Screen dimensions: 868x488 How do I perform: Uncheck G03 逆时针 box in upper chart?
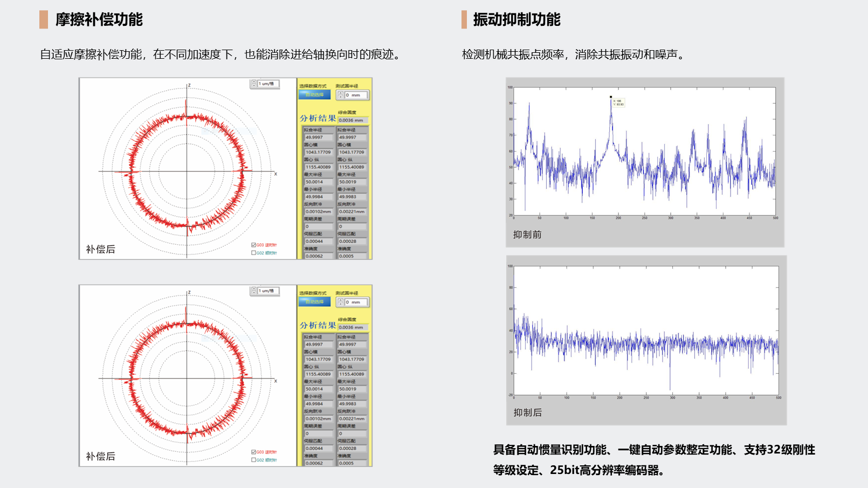[x=253, y=245]
